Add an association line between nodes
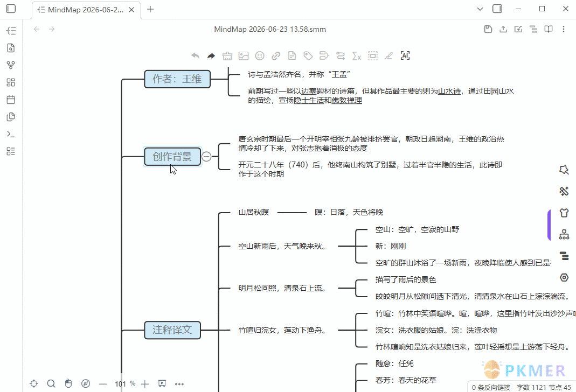The image size is (576, 392). point(341,56)
